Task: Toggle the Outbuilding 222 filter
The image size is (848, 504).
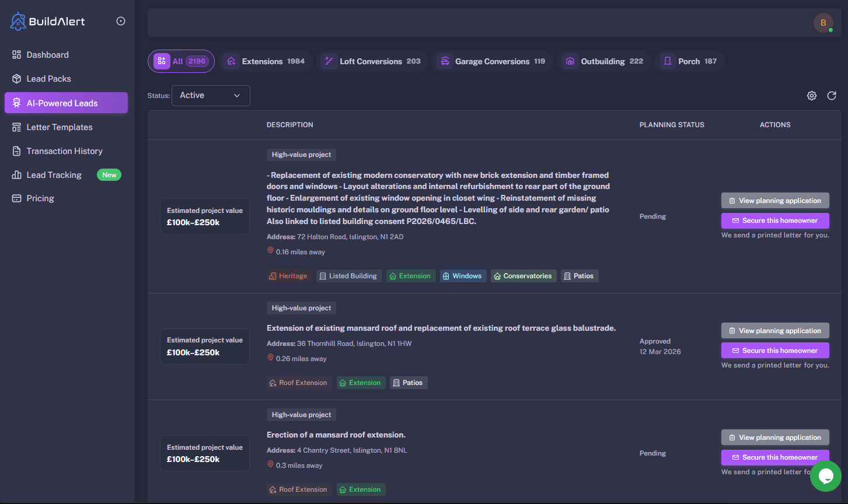Action: click(604, 61)
